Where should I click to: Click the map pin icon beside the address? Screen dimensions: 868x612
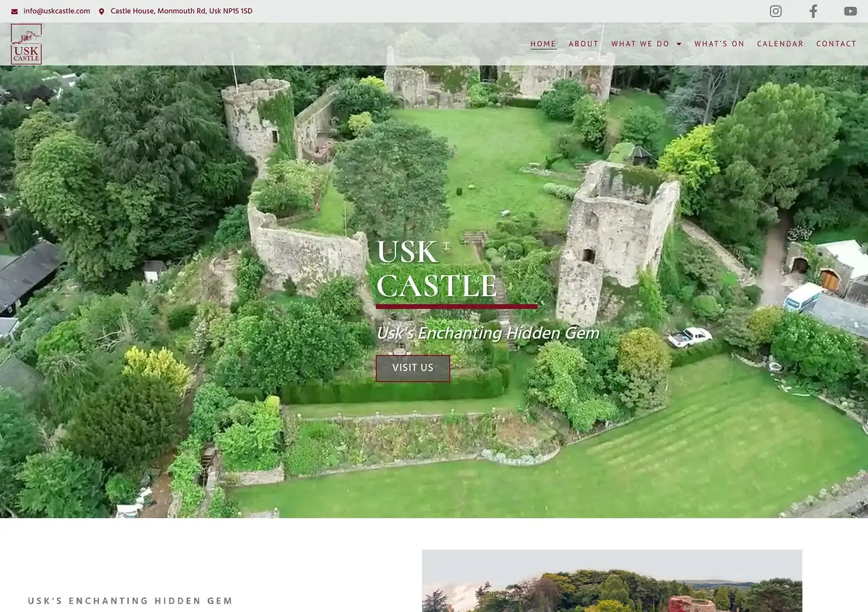tap(101, 10)
